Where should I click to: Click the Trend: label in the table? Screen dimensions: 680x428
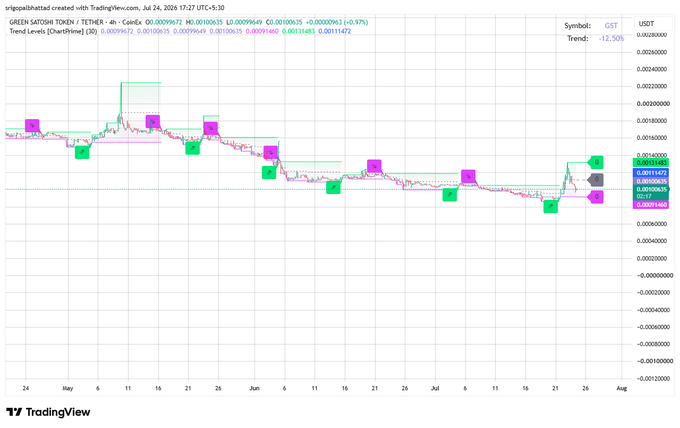pyautogui.click(x=578, y=38)
